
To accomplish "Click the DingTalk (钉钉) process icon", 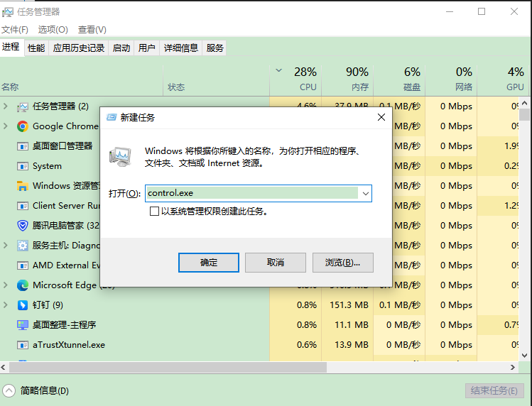I will [x=23, y=305].
